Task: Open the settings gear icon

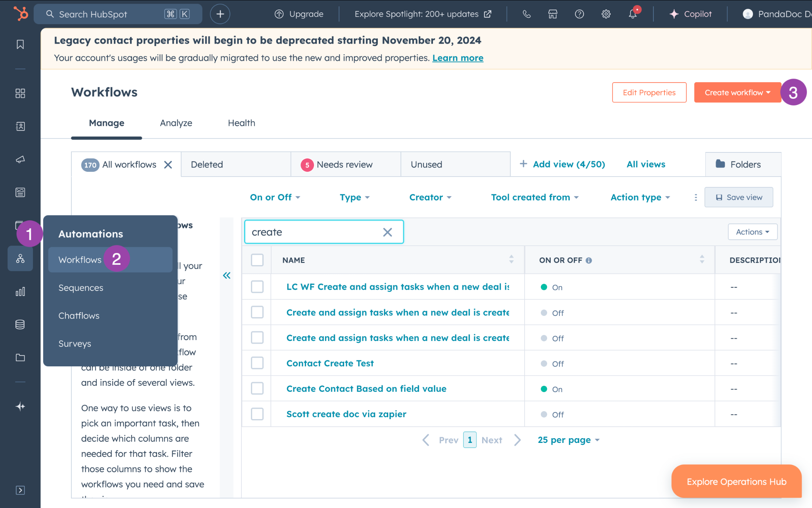Action: (x=606, y=14)
